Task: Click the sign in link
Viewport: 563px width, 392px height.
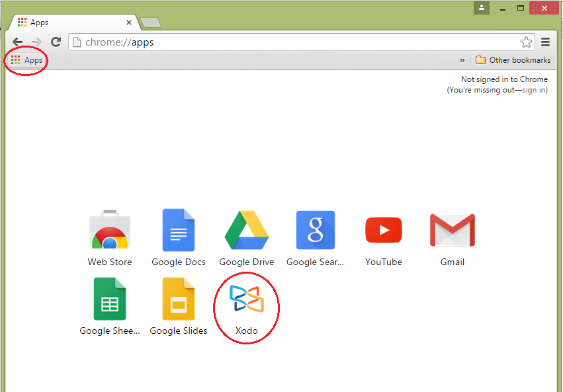Action: (x=534, y=90)
